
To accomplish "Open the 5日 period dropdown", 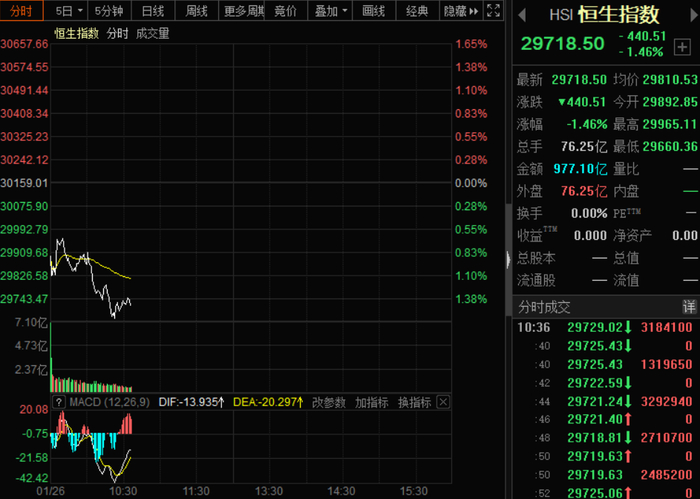I will point(68,11).
